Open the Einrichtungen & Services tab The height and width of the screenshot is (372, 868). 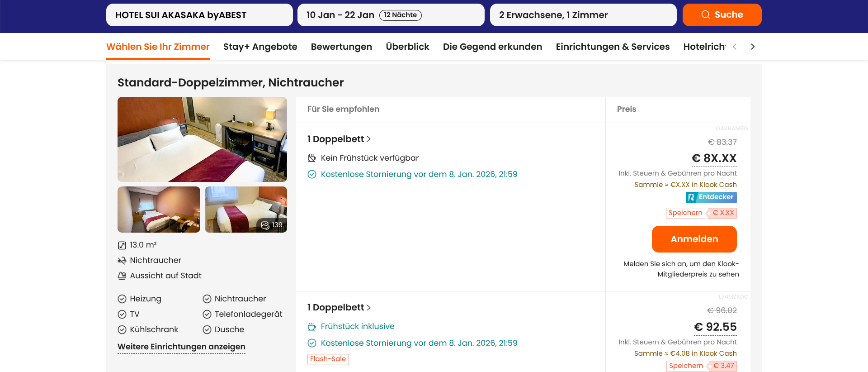(613, 47)
